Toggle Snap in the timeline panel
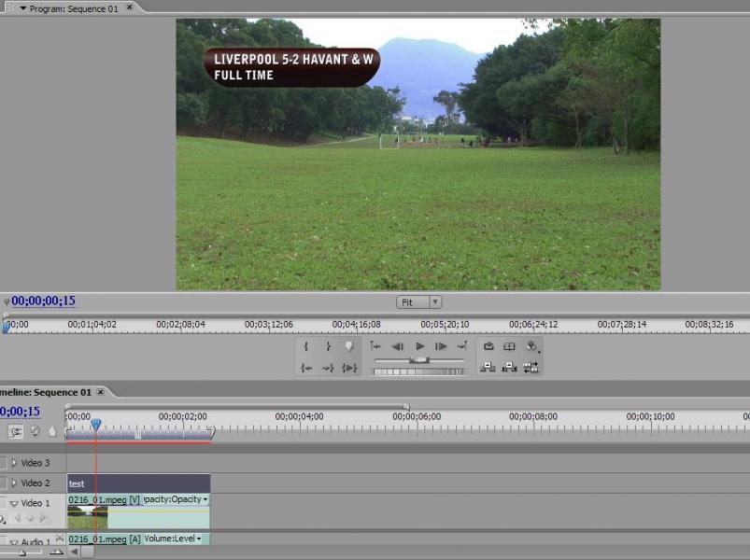 (16, 431)
